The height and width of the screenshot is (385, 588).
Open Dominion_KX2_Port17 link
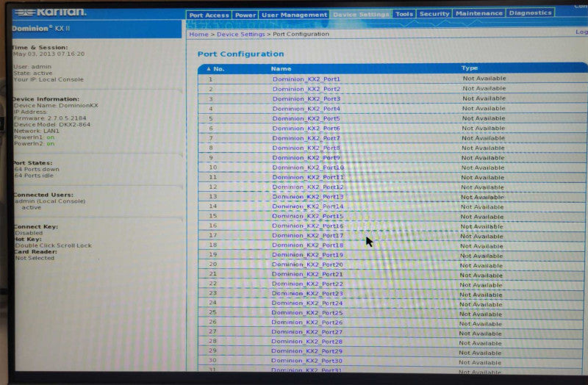pyautogui.click(x=308, y=235)
